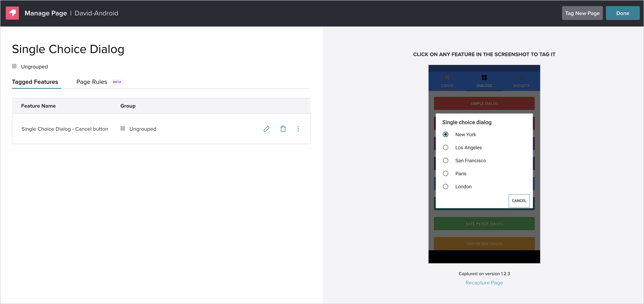Select the London radio option
This screenshot has width=644, height=304.
coord(445,186)
